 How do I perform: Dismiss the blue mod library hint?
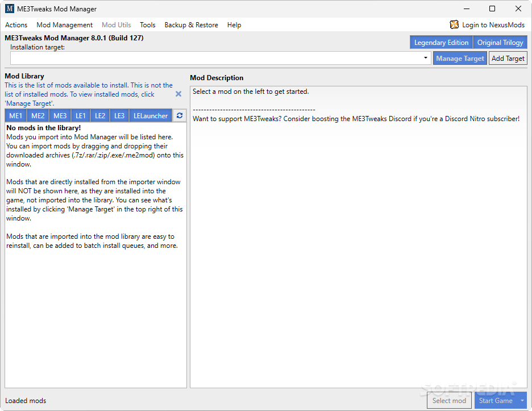click(x=178, y=94)
